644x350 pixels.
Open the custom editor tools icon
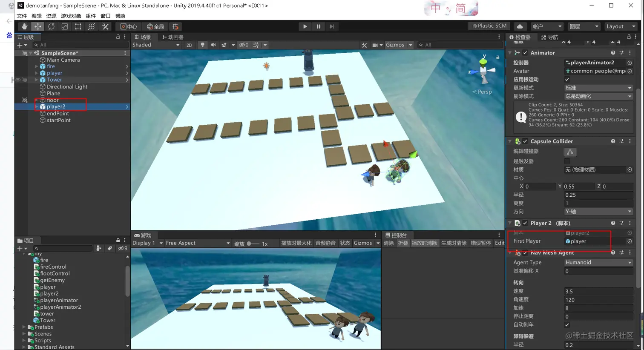point(105,26)
